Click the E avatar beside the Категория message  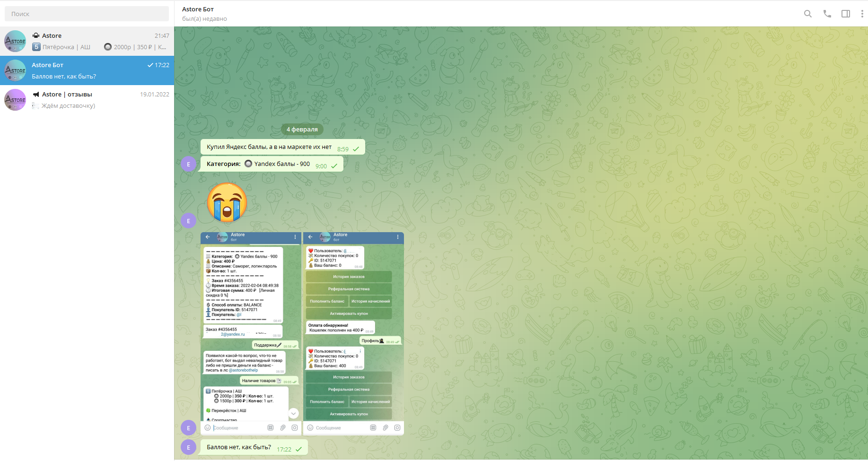pyautogui.click(x=189, y=164)
